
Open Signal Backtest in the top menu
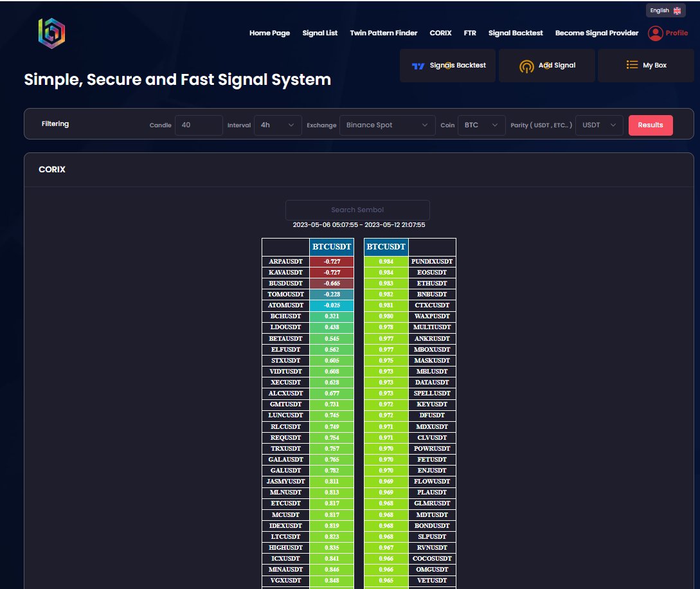pyautogui.click(x=515, y=33)
